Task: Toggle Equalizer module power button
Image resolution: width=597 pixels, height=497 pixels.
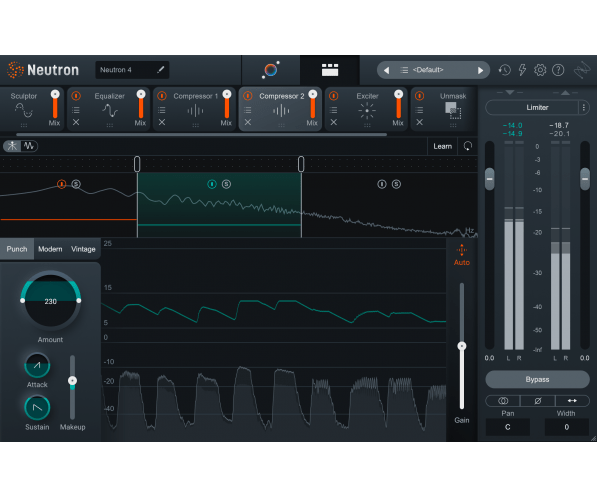Action: pos(76,96)
